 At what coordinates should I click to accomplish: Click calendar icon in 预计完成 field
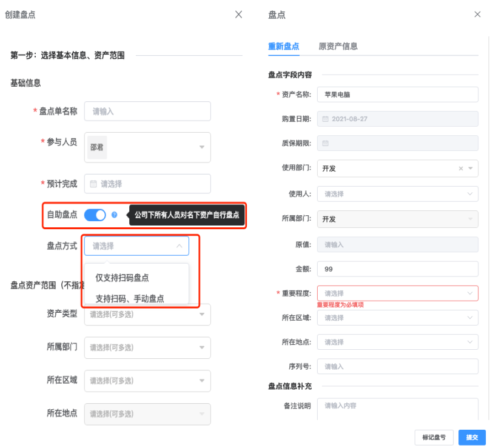click(93, 184)
